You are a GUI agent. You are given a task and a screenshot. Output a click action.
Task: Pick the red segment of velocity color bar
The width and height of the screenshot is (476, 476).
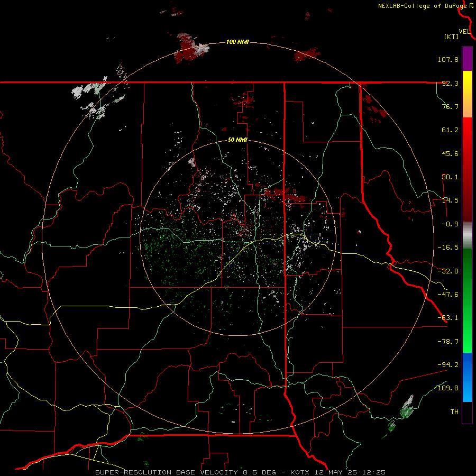[467, 169]
